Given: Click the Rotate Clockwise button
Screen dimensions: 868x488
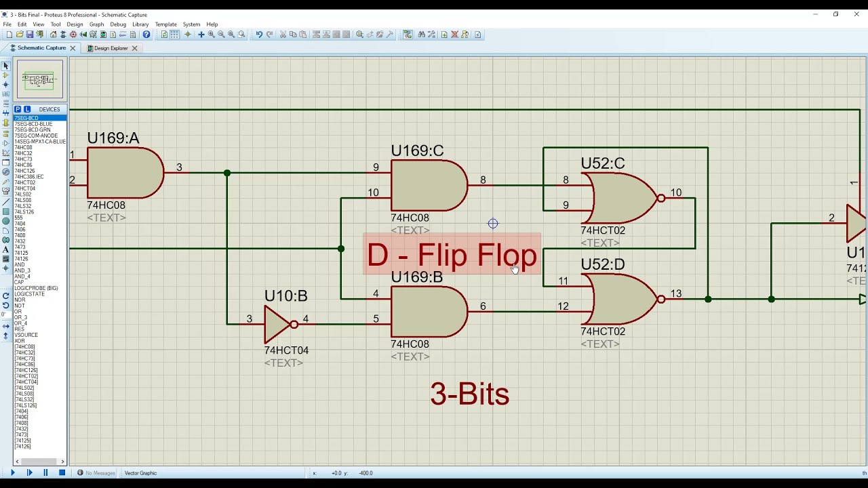Looking at the screenshot, I should [6, 294].
